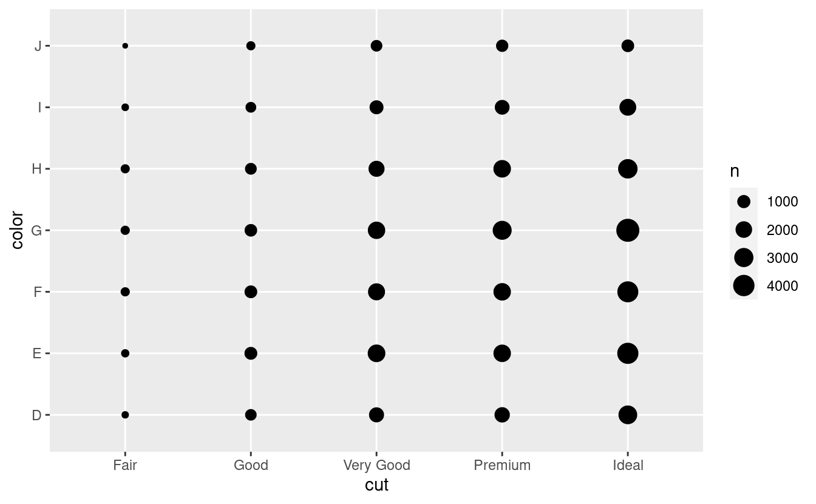This screenshot has width=816, height=504.
Task: Click the legend circle for 1000
Action: 744,202
